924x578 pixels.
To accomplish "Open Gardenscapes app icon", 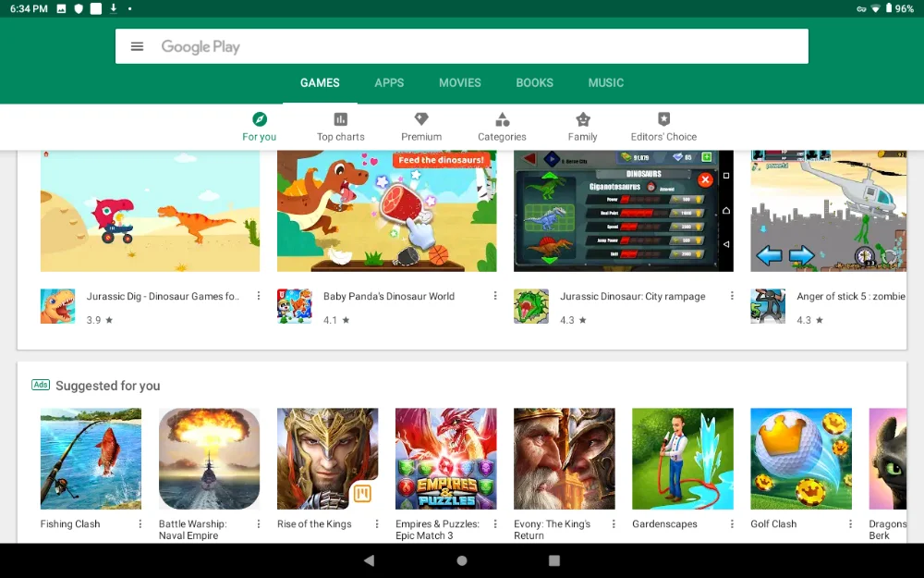I will click(x=683, y=459).
